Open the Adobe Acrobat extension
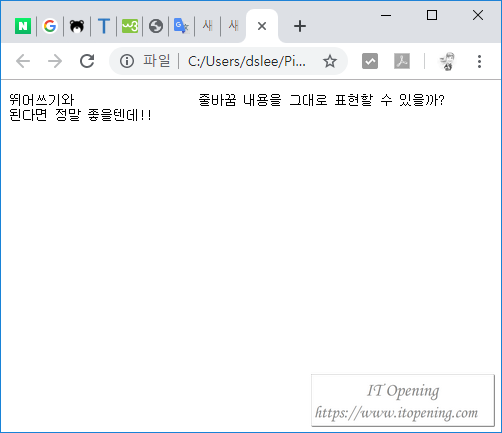Image resolution: width=502 pixels, height=433 pixels. tap(402, 61)
